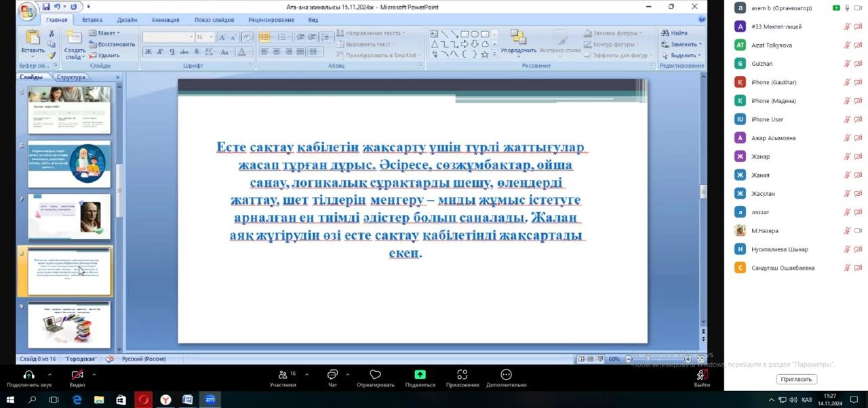Save the presentation from the quick access toolbar
The width and height of the screenshot is (868, 408).
pos(46,7)
